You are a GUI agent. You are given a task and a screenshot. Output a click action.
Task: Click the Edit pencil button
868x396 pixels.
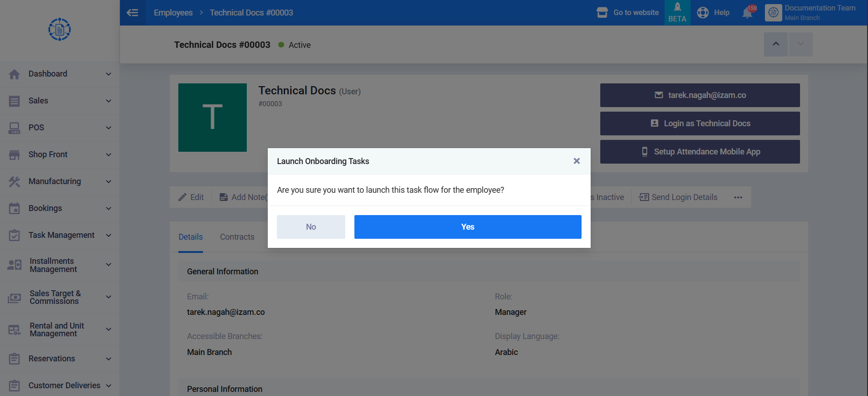(x=191, y=197)
